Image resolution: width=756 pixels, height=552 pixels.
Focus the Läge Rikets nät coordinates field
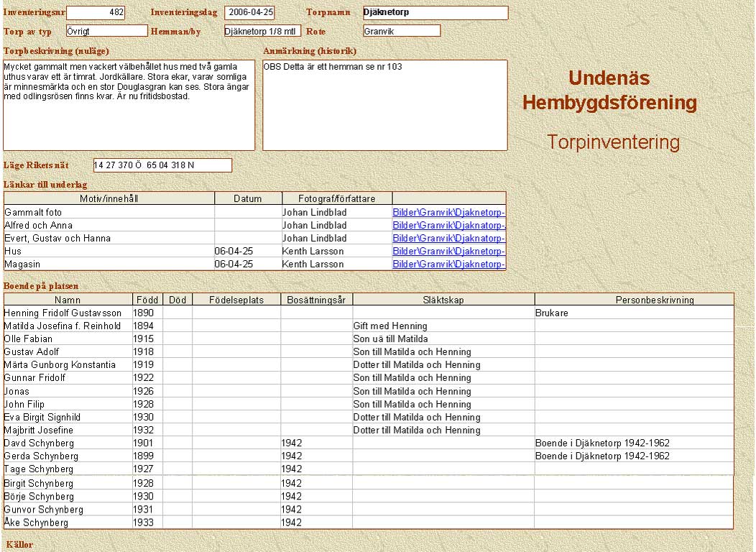tap(162, 165)
